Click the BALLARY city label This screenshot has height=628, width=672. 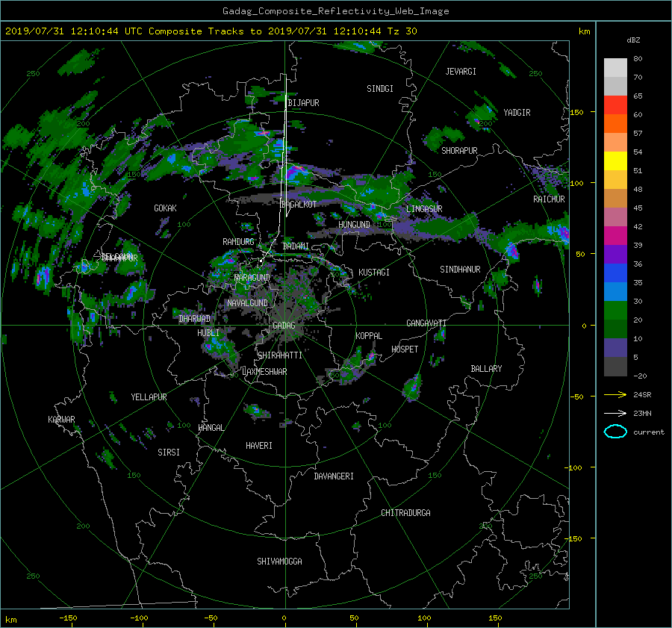pos(486,369)
